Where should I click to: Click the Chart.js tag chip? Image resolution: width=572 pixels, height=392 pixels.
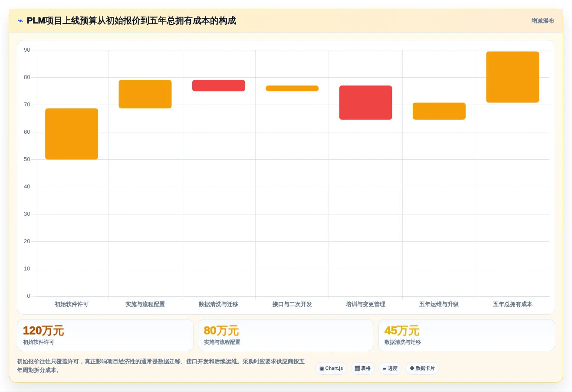coord(331,368)
